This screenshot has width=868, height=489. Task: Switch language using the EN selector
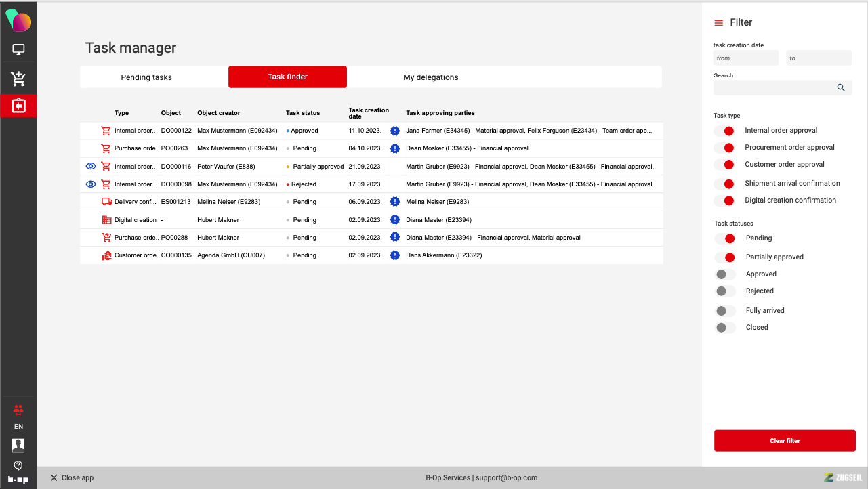click(18, 427)
